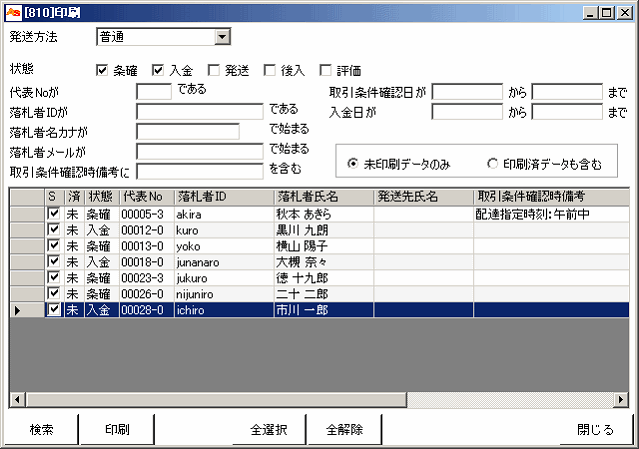This screenshot has height=449, width=639.
Task: Uncheck the S checkbox for nijuniro row
Action: pos(54,293)
